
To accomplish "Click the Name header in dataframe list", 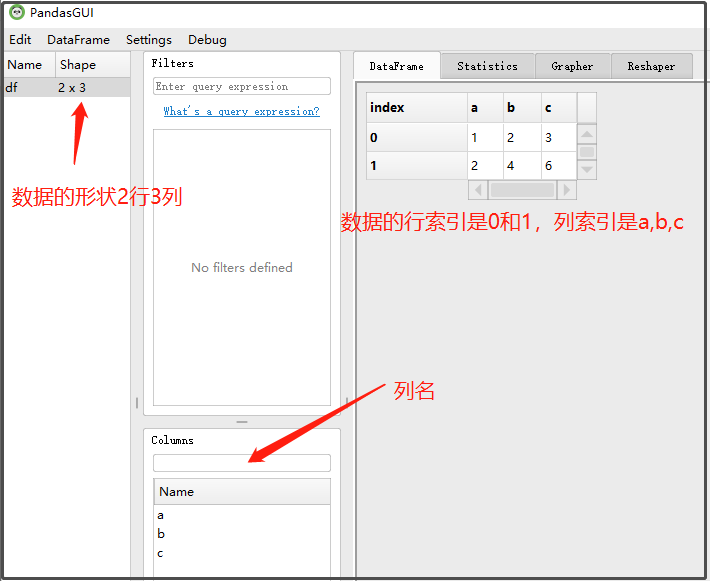I will click(30, 65).
